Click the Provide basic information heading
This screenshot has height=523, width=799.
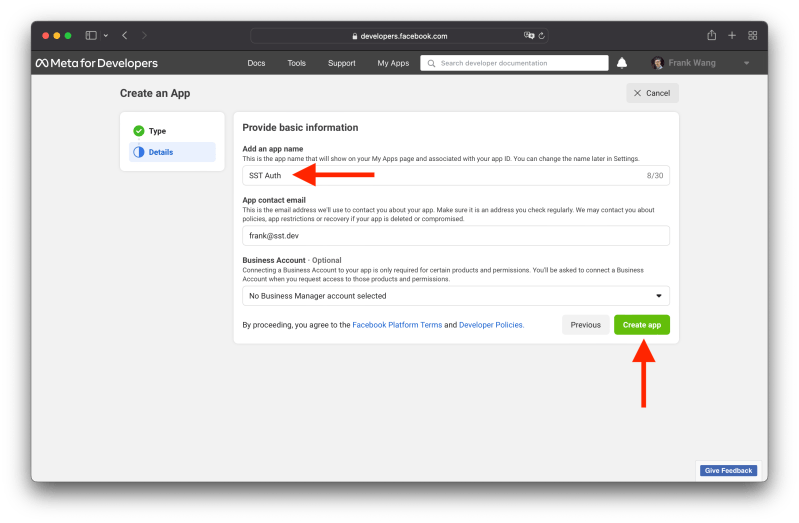[x=300, y=127]
